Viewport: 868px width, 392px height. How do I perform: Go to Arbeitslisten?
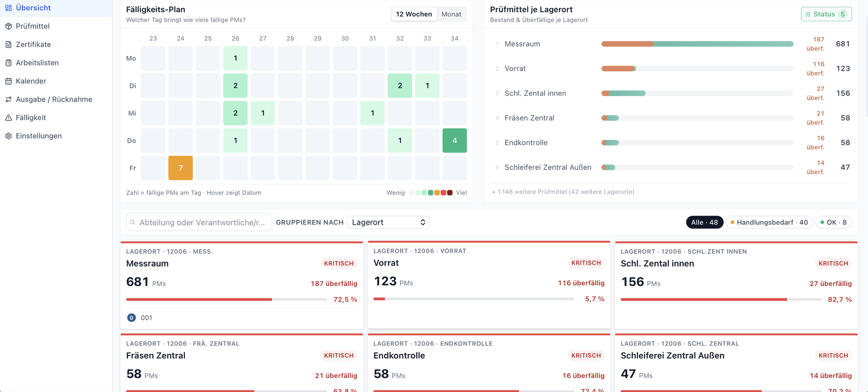click(56, 63)
